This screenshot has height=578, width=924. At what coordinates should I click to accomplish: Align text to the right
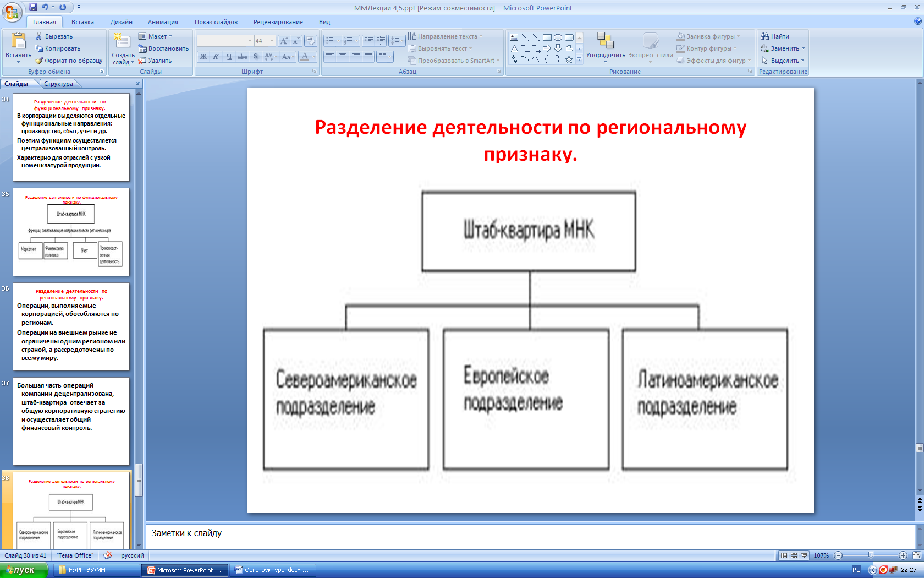[355, 57]
